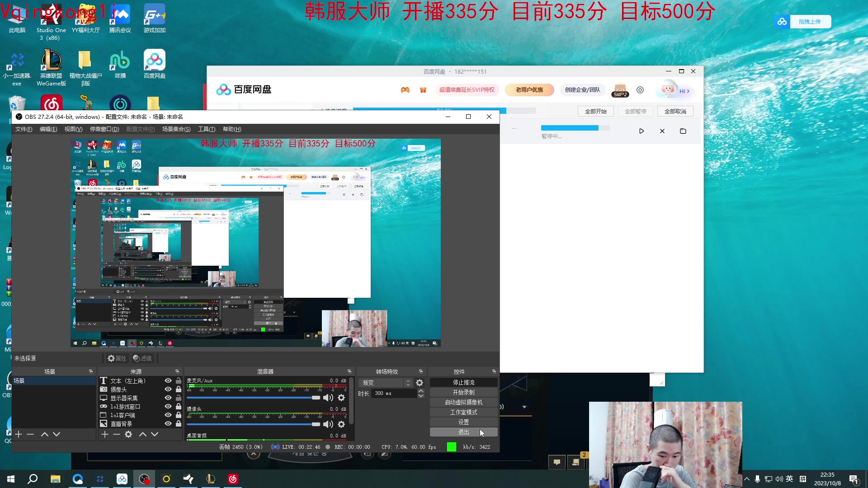Toggle lock on 文本 (左上角) source
Image resolution: width=868 pixels, height=488 pixels.
pyautogui.click(x=179, y=381)
